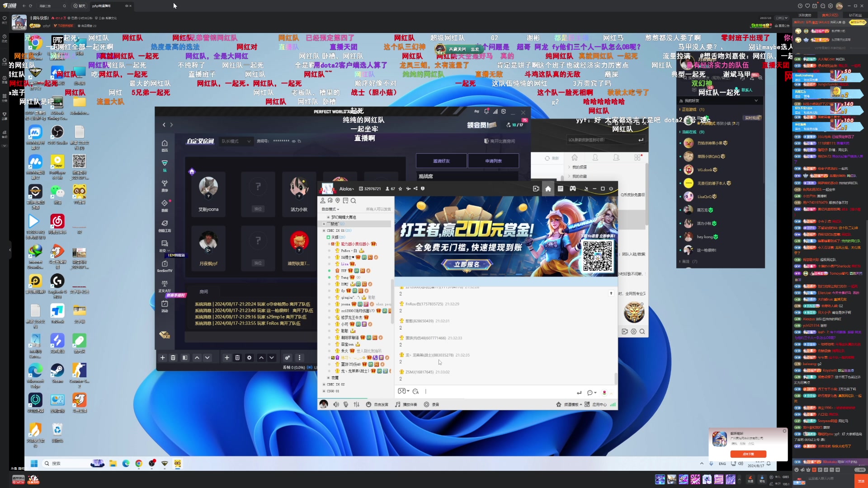
Task: Mute the YY speaker output
Action: [336, 404]
